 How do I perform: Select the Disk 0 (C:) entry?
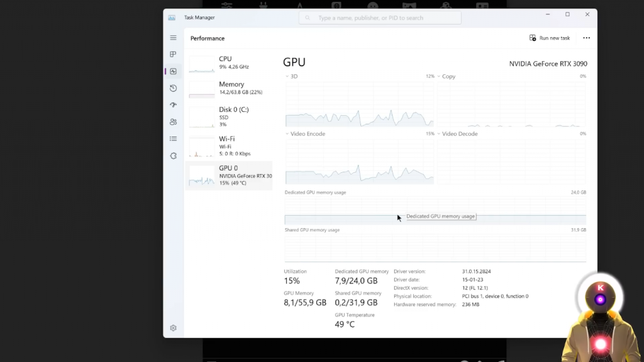pyautogui.click(x=229, y=117)
